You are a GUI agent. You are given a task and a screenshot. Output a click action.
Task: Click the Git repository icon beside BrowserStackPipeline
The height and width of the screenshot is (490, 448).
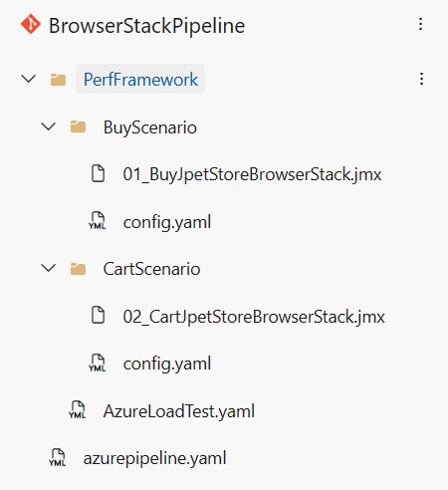tap(31, 24)
